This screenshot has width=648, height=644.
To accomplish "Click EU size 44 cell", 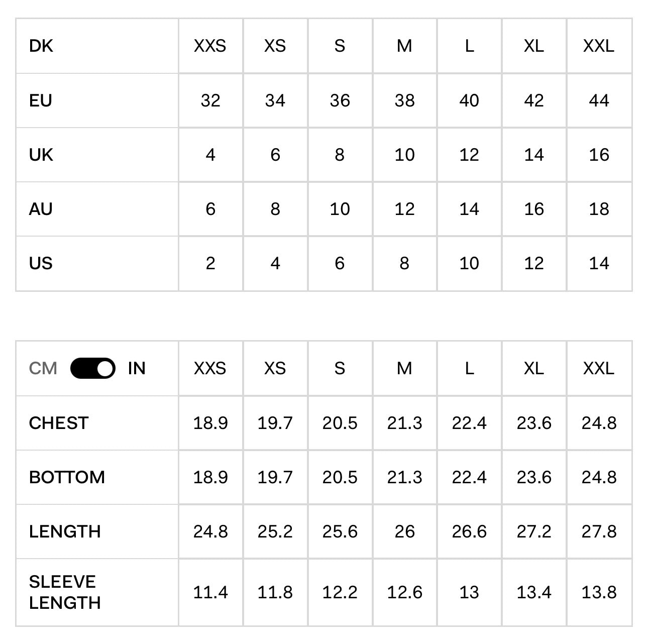I will coord(599,100).
